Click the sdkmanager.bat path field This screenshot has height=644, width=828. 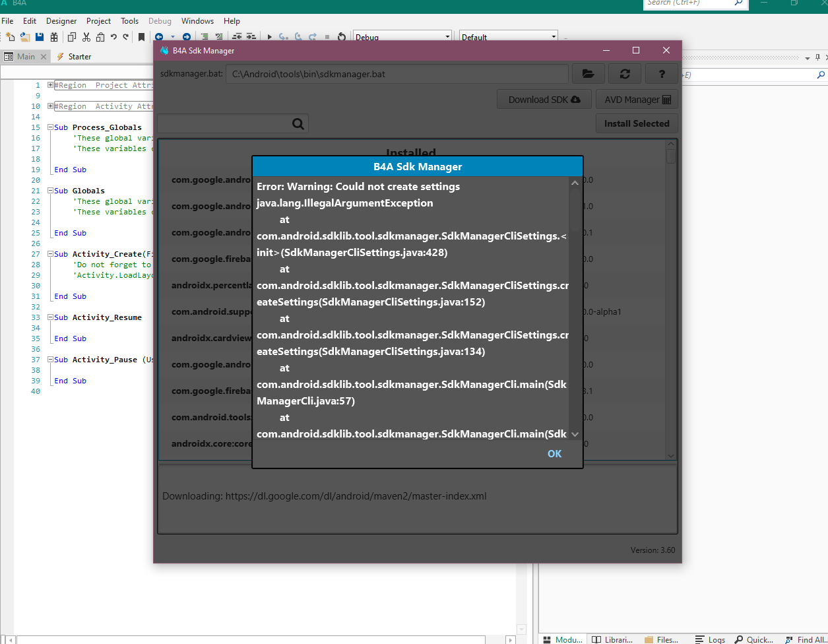397,74
